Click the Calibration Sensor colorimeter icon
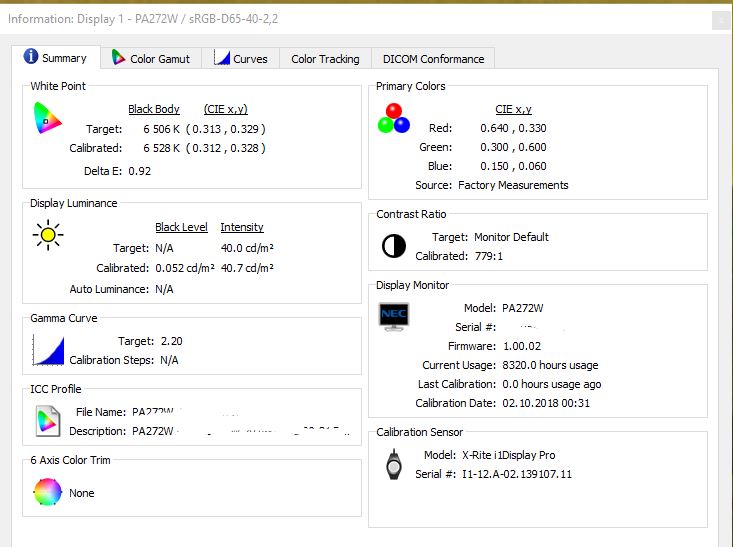This screenshot has width=733, height=547. point(394,465)
